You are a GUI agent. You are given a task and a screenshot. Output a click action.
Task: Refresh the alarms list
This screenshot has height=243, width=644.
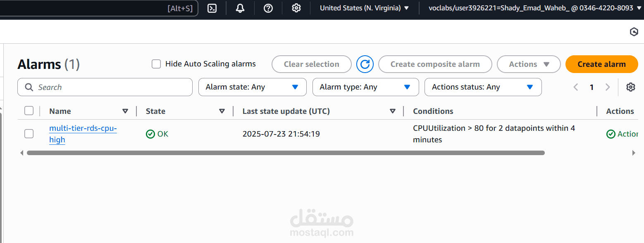point(365,64)
